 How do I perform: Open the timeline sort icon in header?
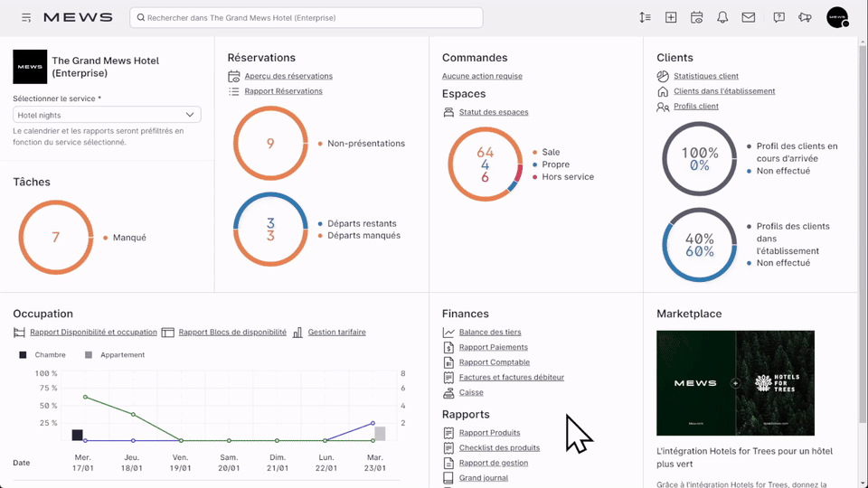click(645, 18)
